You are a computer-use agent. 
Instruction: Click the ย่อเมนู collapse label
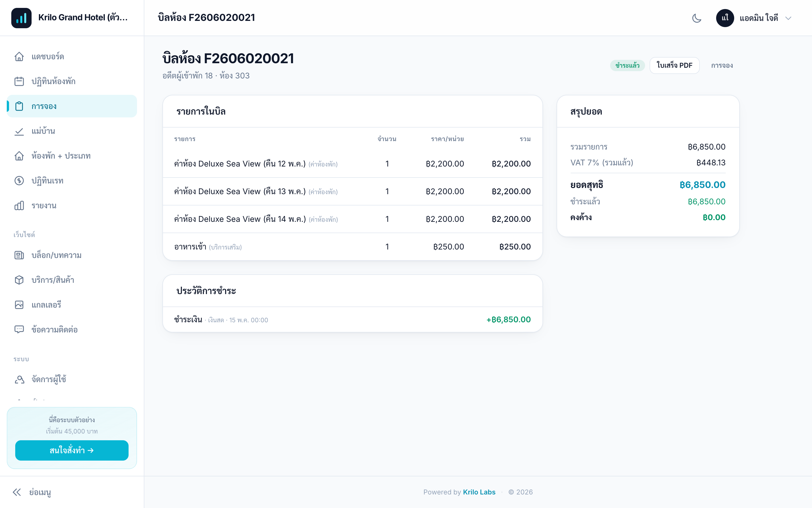[40, 492]
